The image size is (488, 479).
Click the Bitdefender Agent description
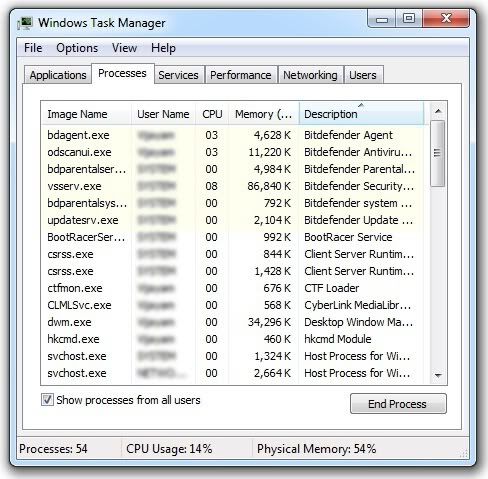(x=348, y=135)
